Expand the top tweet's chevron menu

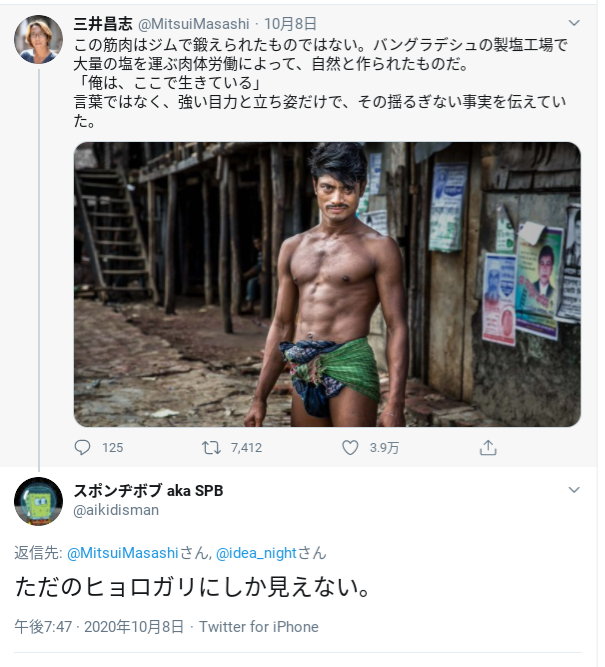(x=574, y=21)
